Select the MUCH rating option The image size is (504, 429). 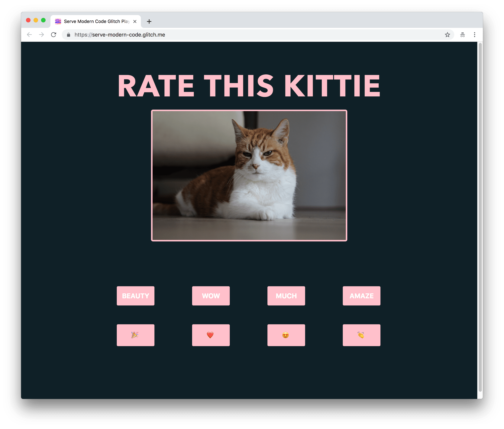pyautogui.click(x=286, y=295)
